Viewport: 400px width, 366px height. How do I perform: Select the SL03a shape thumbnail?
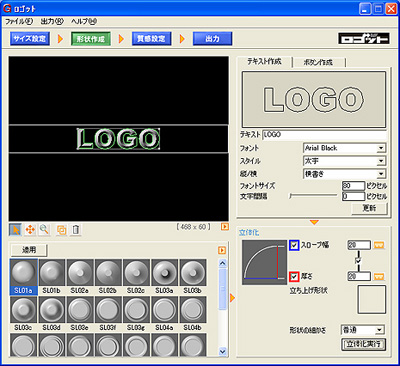pyautogui.click(x=164, y=277)
